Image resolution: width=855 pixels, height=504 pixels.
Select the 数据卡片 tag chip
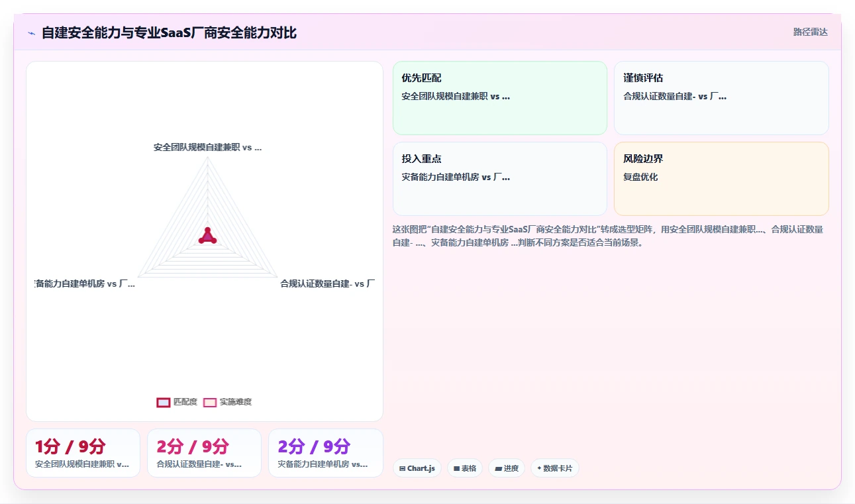pos(555,468)
